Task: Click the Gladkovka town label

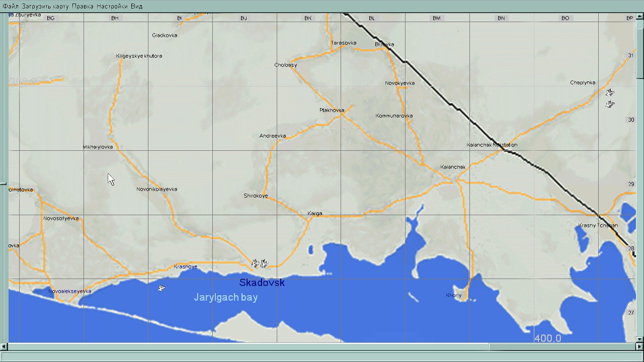Action: click(165, 35)
